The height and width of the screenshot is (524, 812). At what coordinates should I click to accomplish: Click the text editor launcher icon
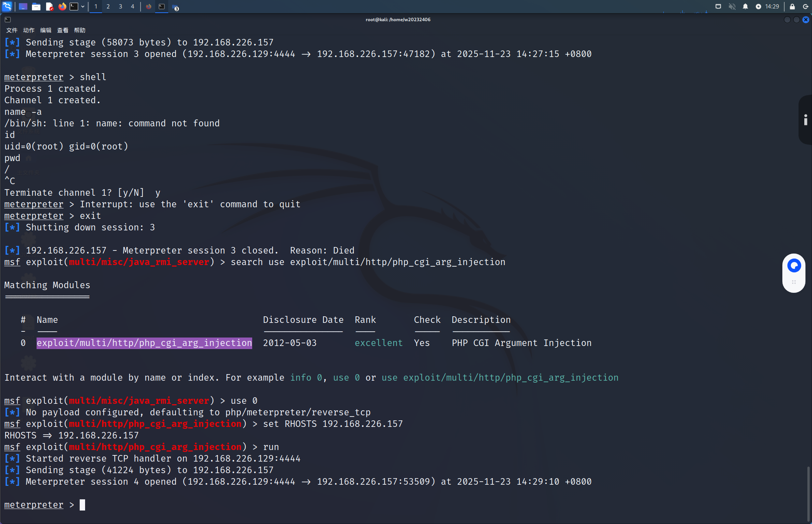click(49, 7)
